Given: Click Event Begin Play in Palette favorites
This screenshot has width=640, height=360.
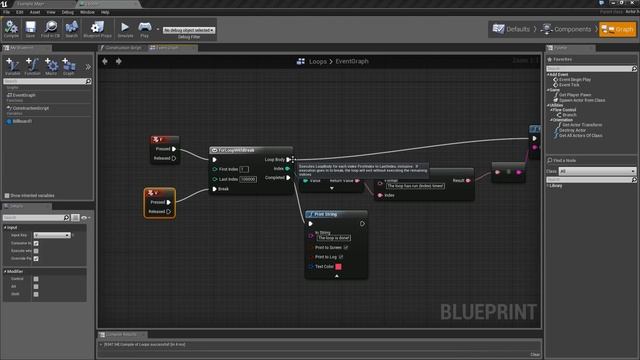Looking at the screenshot, I should pyautogui.click(x=575, y=80).
